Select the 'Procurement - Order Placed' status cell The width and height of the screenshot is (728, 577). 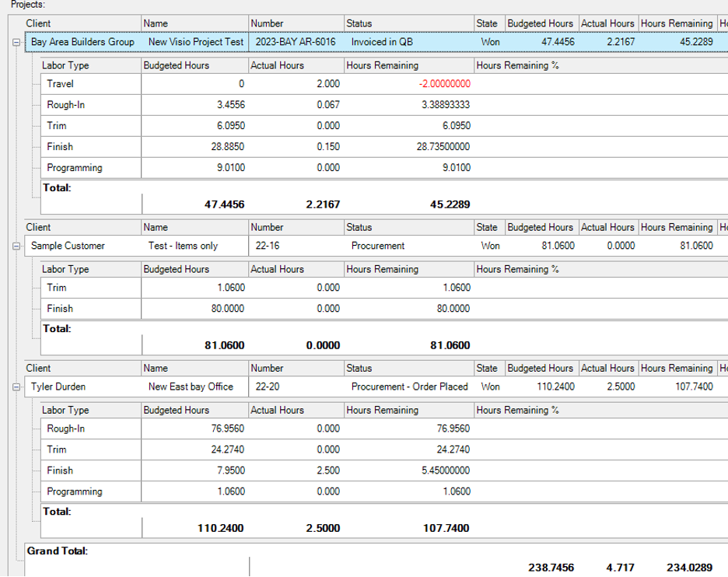(409, 386)
